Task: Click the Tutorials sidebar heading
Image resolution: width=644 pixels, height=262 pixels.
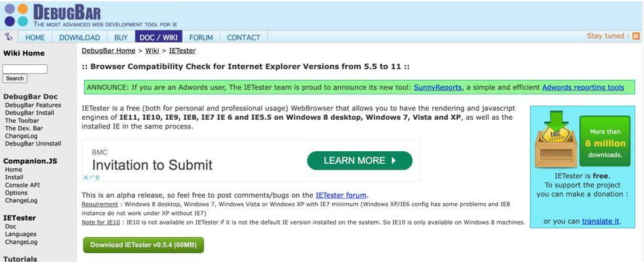Action: click(x=20, y=259)
